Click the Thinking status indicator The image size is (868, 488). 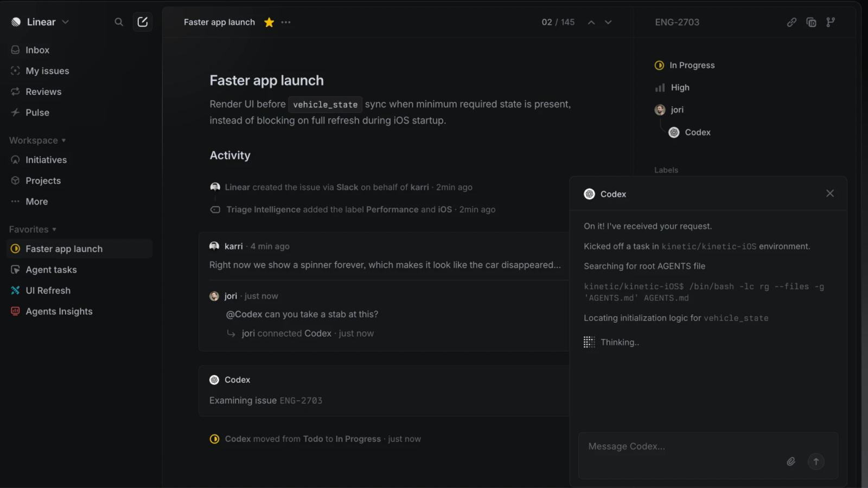coord(611,342)
